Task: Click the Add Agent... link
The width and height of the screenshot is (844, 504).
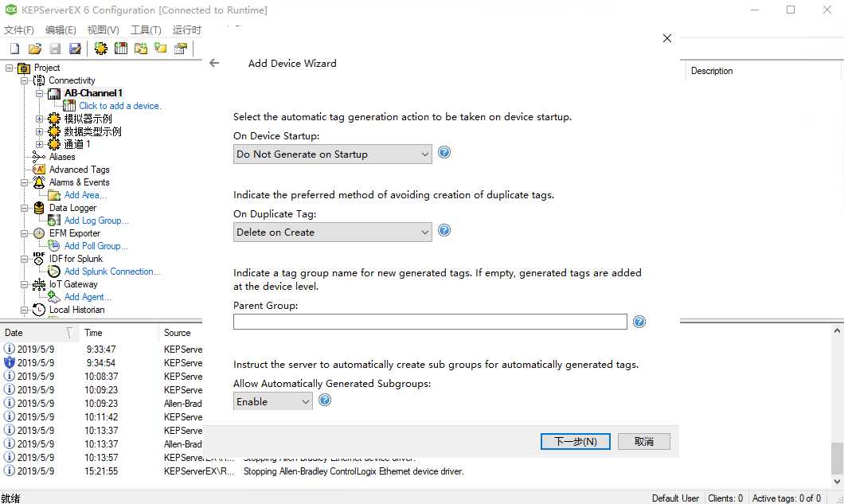Action: pos(88,297)
